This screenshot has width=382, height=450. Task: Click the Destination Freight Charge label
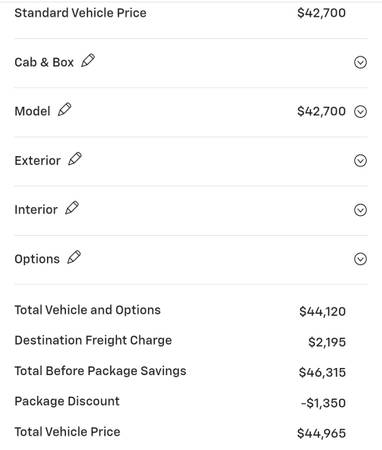(x=93, y=340)
